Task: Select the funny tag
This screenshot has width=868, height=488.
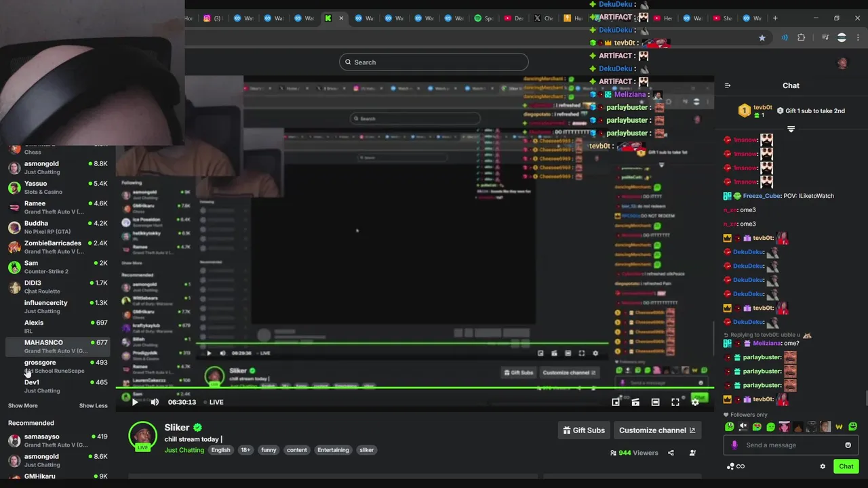Action: [x=269, y=450]
